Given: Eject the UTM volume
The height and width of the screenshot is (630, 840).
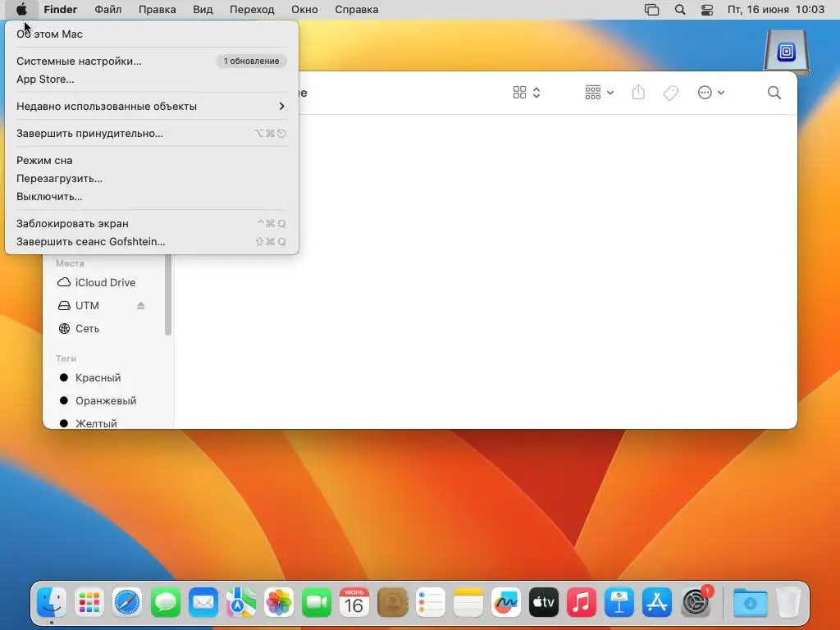Looking at the screenshot, I should pyautogui.click(x=140, y=305).
